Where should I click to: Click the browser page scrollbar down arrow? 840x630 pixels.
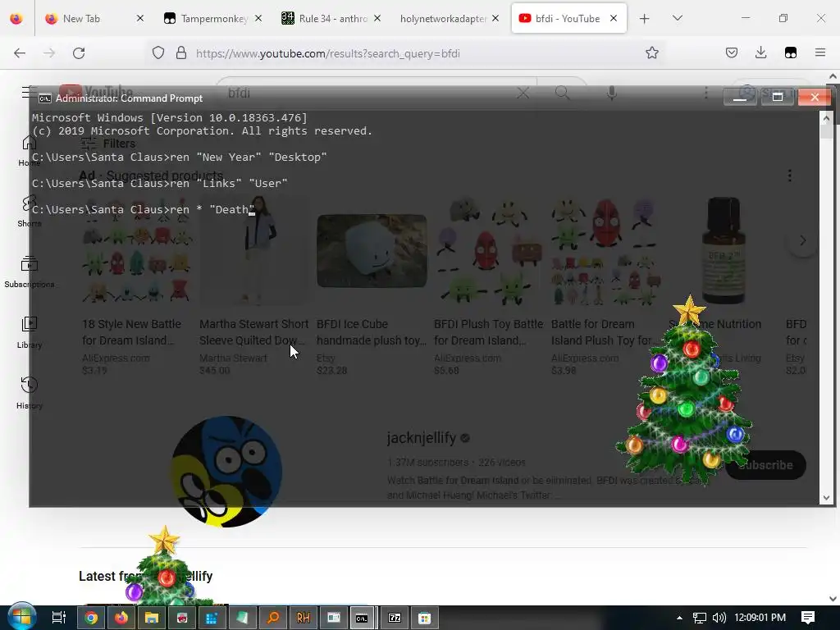[833, 598]
